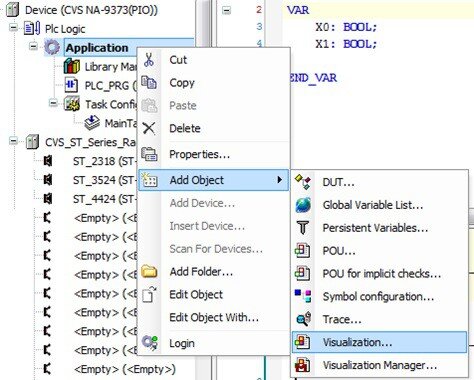Click the X1: BOOL; declaration line
The image size is (474, 380).
click(346, 44)
